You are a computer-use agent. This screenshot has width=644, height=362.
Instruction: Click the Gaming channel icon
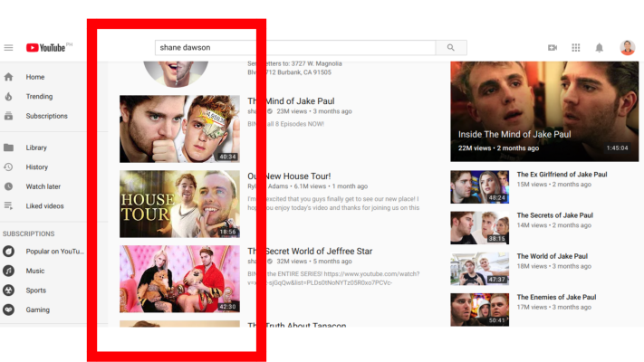click(x=8, y=310)
